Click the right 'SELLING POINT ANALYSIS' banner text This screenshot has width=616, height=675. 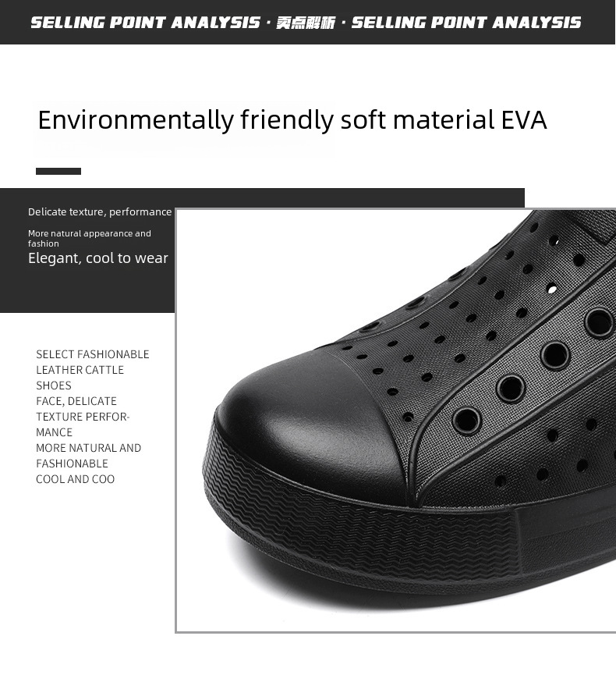coord(466,23)
